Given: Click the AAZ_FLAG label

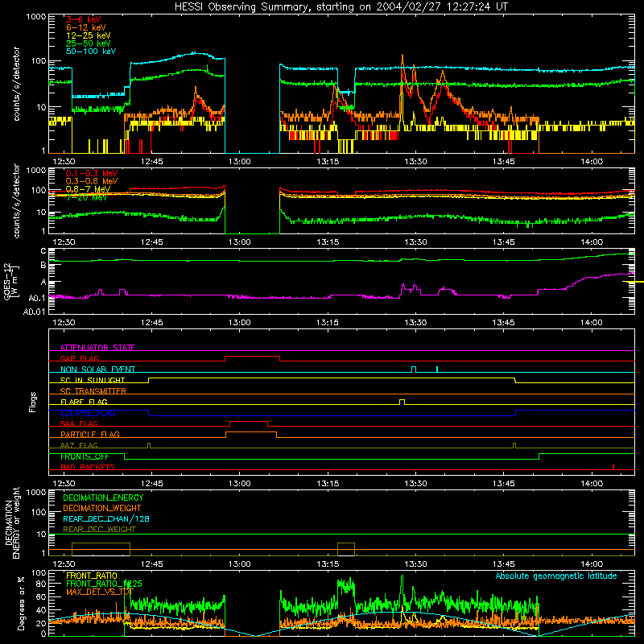Looking at the screenshot, I should (x=79, y=445).
